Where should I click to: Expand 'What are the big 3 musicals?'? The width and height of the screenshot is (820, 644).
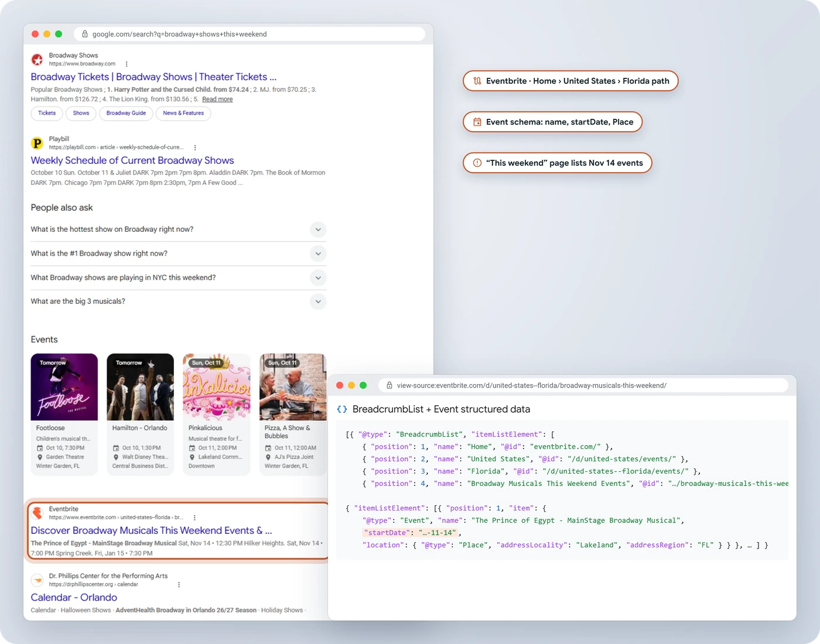pos(318,302)
